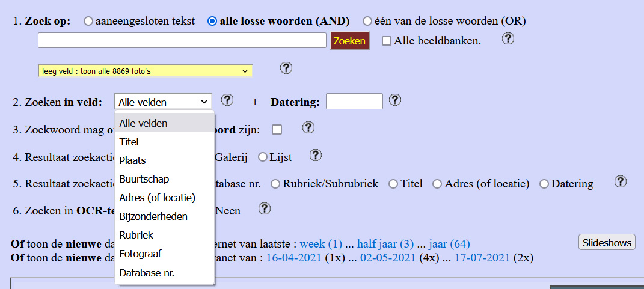Sort results by Rubriek/Subrubriek
Screen dimensions: 644x289
pyautogui.click(x=275, y=184)
